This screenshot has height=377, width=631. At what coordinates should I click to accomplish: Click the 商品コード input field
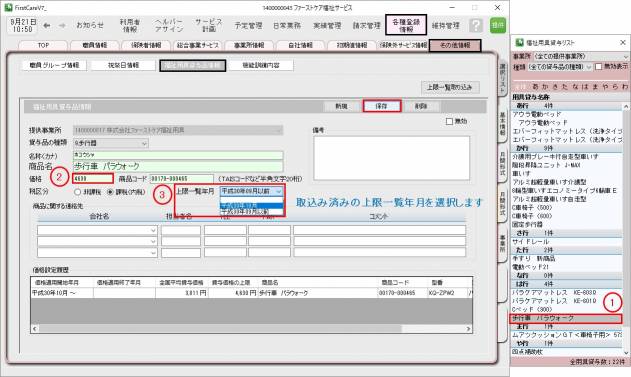pyautogui.click(x=181, y=179)
